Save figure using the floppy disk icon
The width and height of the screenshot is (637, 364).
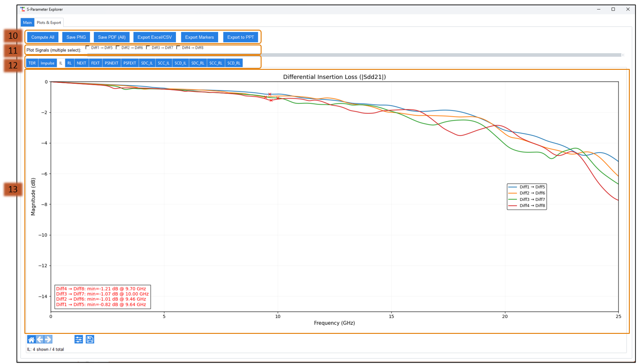(x=90, y=340)
